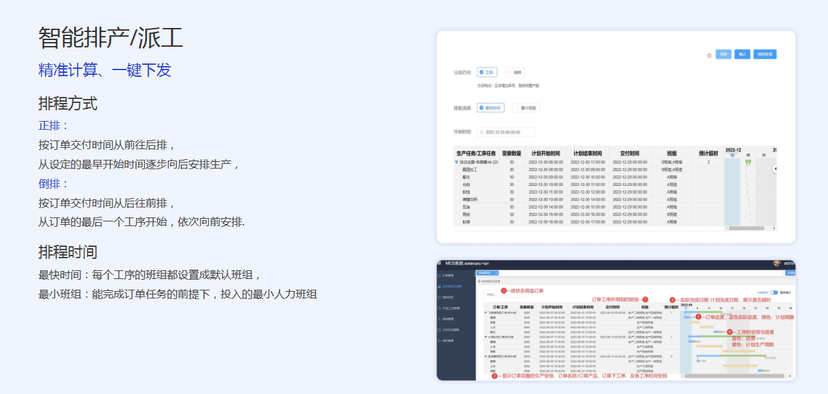This screenshot has width=828, height=394.
Task: Select the 倒排 scheduling direction radio
Action: [x=515, y=72]
